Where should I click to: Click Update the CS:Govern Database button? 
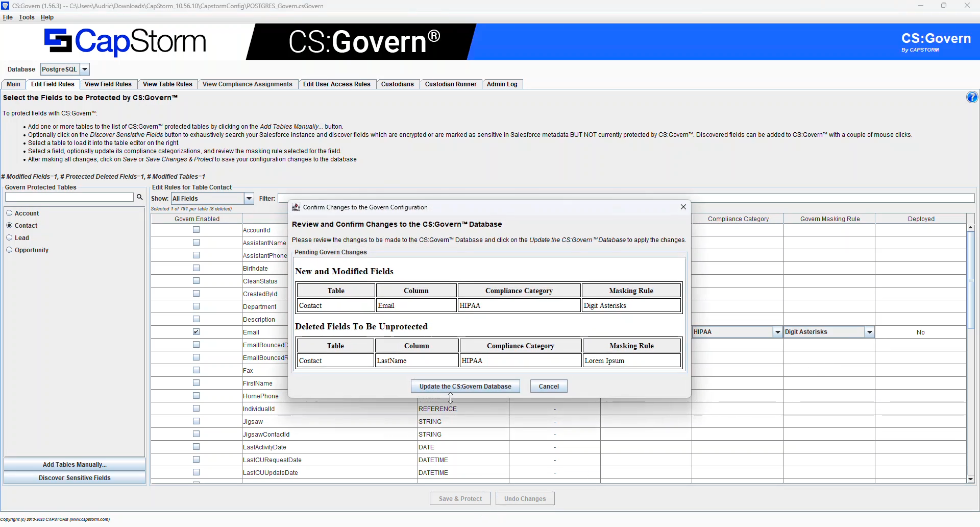465,387
